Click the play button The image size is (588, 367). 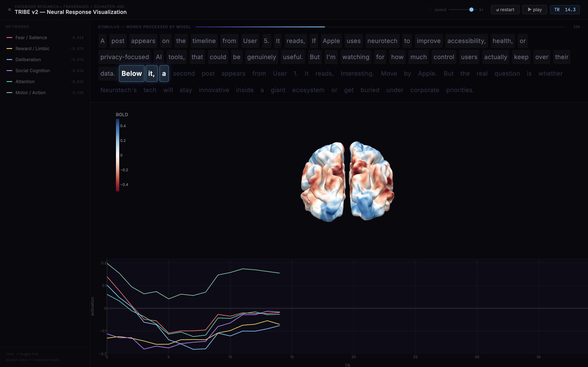pos(535,10)
